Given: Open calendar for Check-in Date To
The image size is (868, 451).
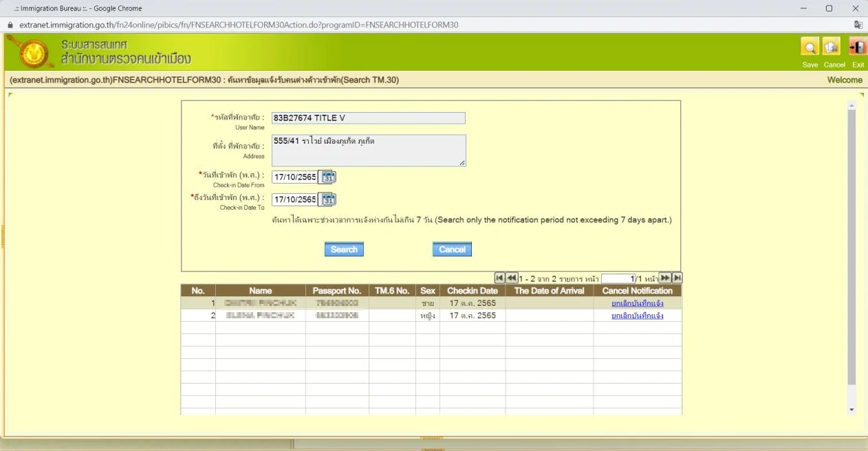Looking at the screenshot, I should pyautogui.click(x=328, y=199).
